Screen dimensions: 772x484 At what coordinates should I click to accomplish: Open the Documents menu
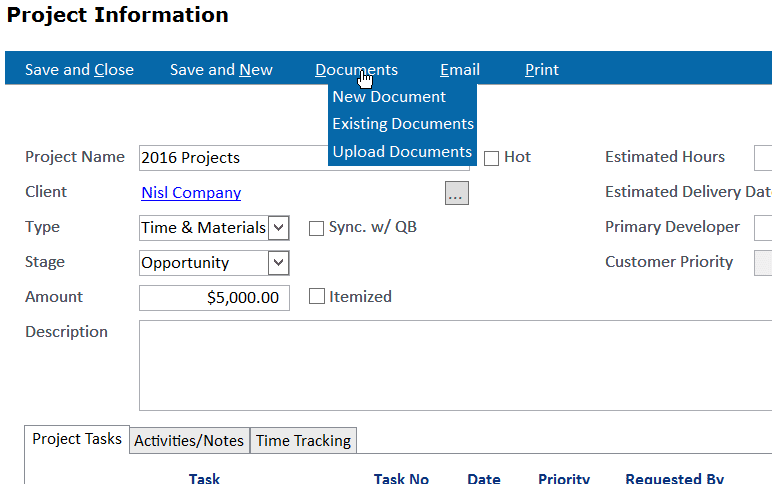(356, 69)
